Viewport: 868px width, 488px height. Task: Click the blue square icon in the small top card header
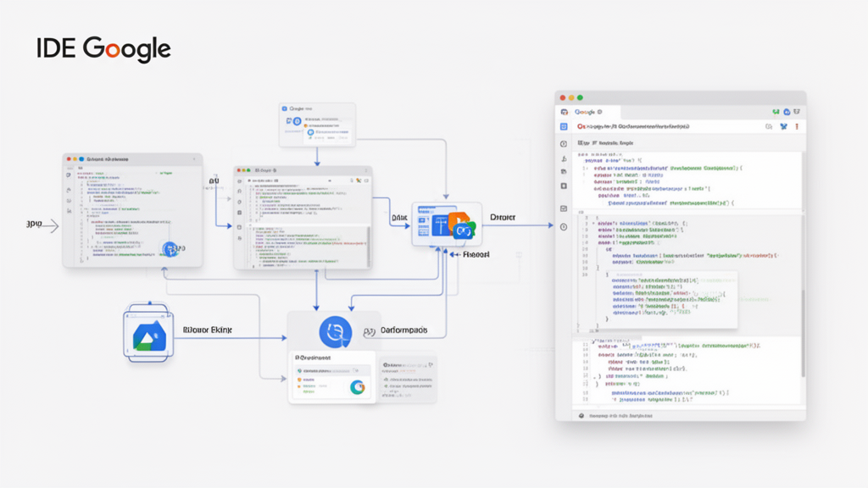click(285, 108)
